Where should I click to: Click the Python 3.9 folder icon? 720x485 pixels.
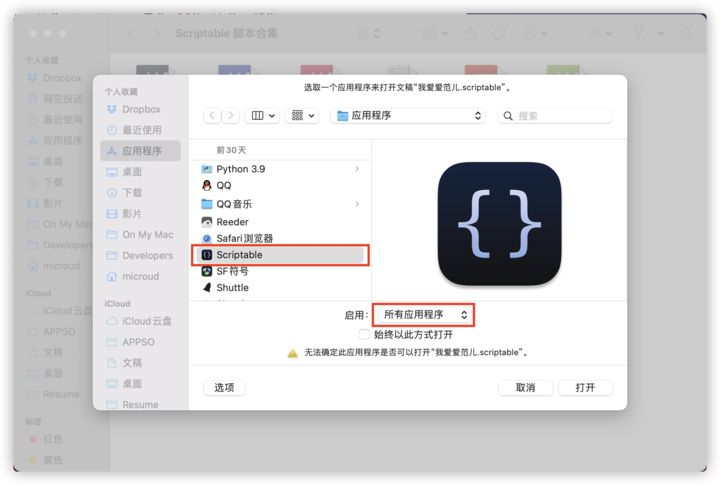click(x=207, y=169)
